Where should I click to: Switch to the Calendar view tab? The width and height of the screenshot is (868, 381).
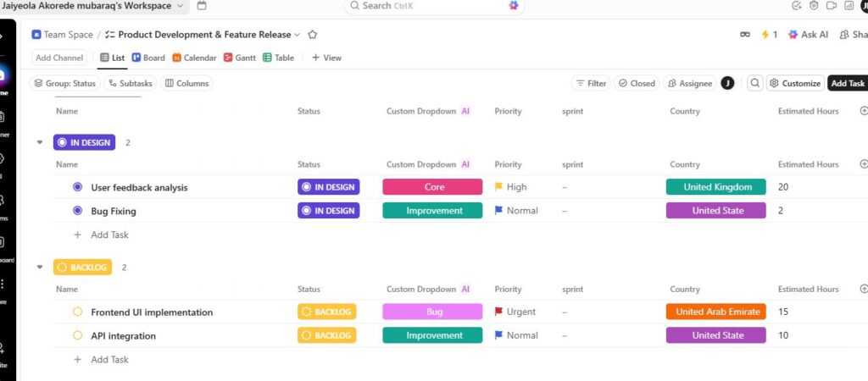tap(194, 58)
